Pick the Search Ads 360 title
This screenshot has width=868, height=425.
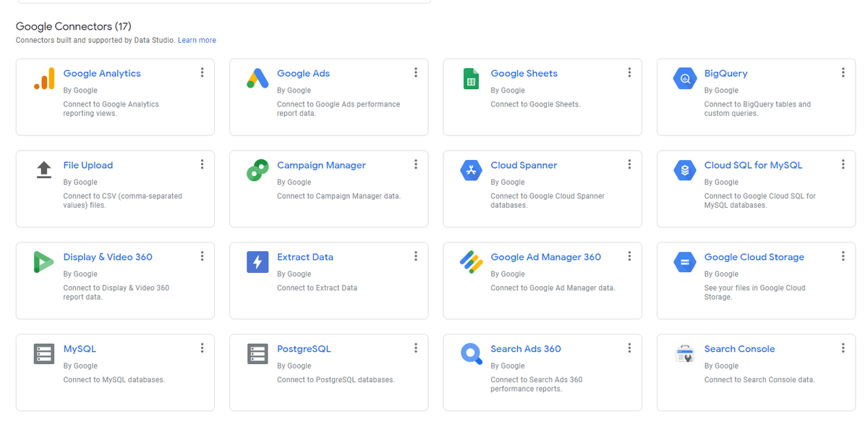526,349
